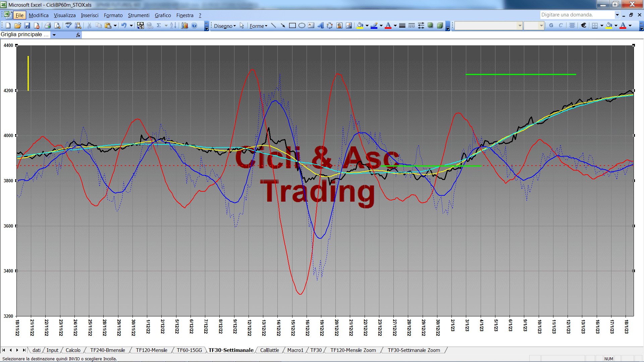Open the File menu
The width and height of the screenshot is (644, 362).
pos(20,15)
